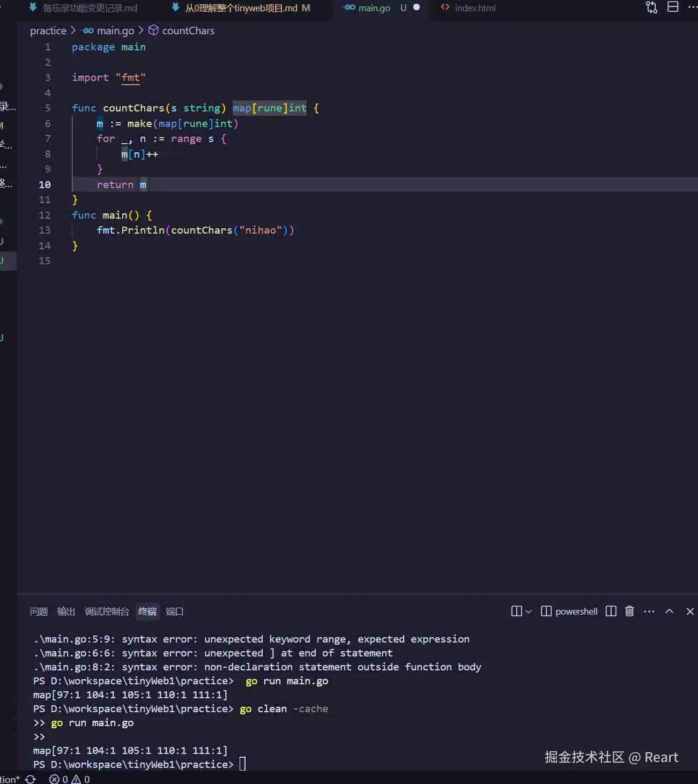Click the "nihao" string literal

pyautogui.click(x=260, y=230)
